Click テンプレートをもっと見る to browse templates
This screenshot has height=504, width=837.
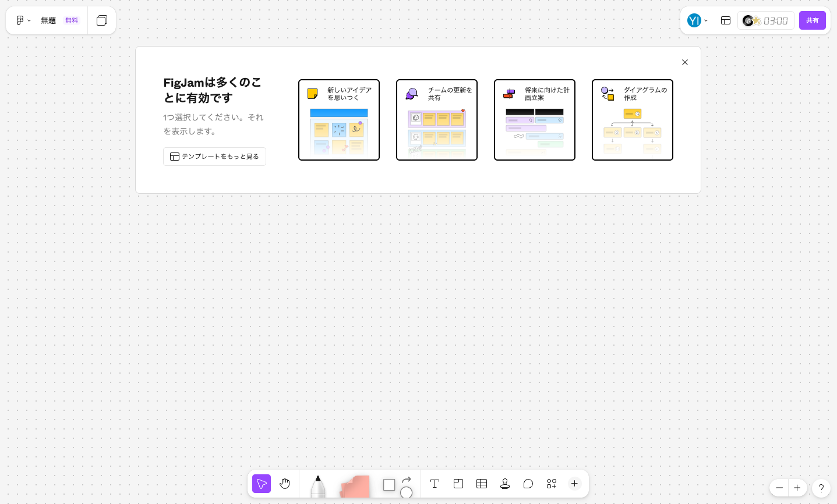pos(214,157)
